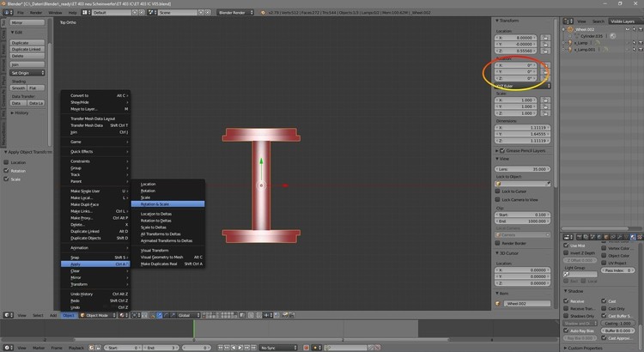
Task: Click Flat shading button
Action: (36, 88)
